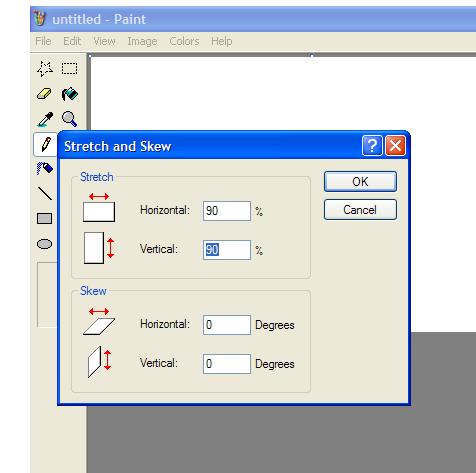This screenshot has width=476, height=473.
Task: Select the Pencil tool
Action: (45, 144)
